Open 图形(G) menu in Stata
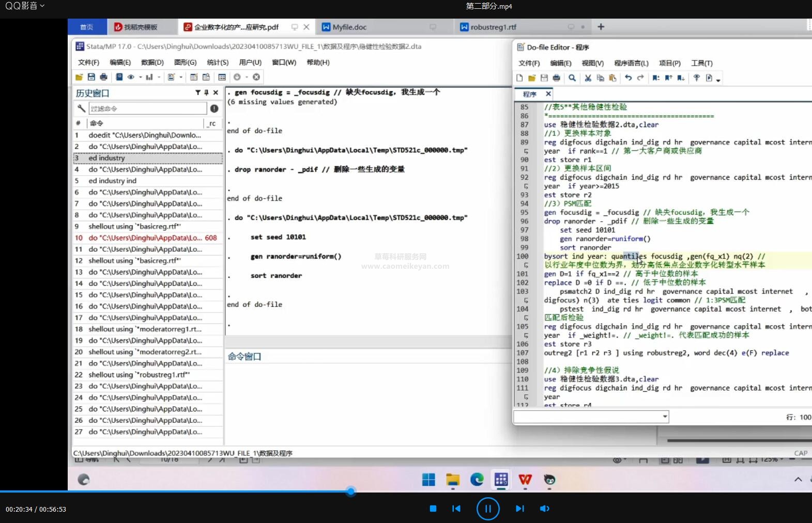The image size is (812, 523). click(185, 62)
